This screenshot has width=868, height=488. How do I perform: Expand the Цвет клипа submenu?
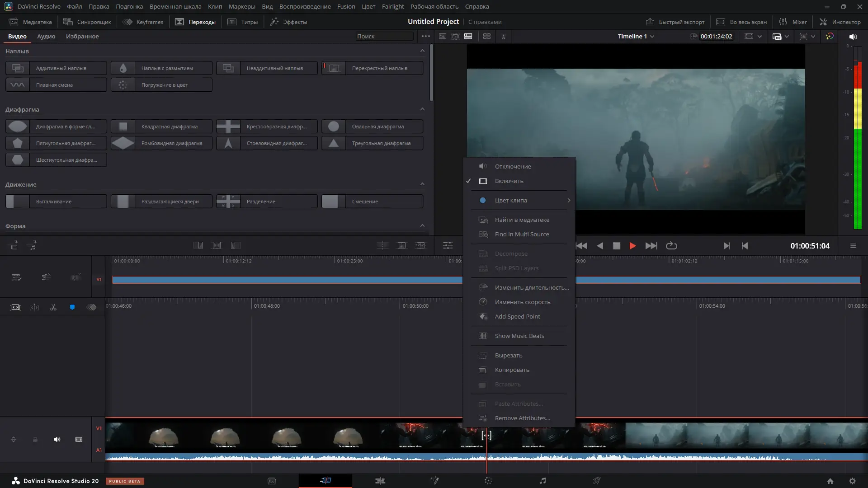(x=520, y=200)
